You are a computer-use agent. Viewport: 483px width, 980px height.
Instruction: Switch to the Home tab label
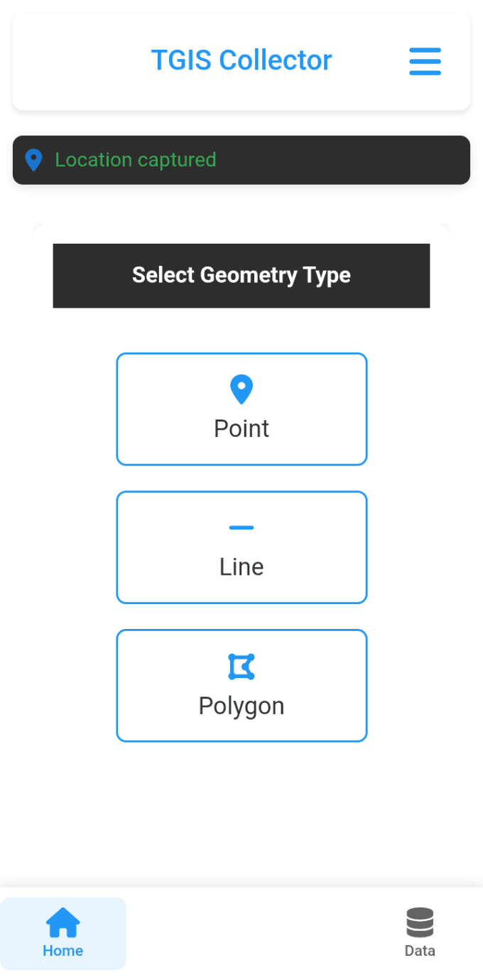coord(63,951)
